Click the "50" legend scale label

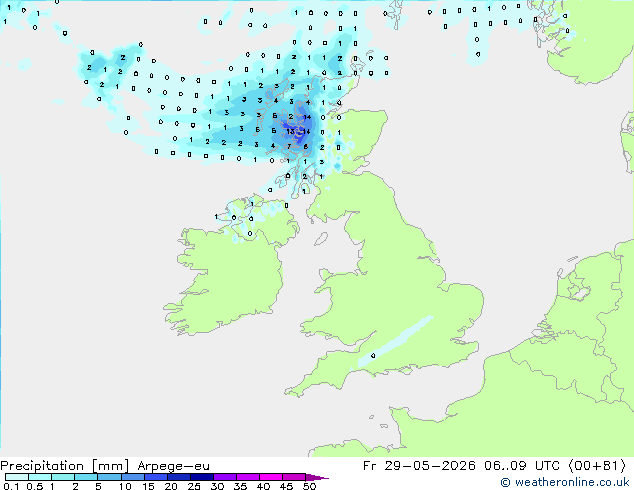310,486
